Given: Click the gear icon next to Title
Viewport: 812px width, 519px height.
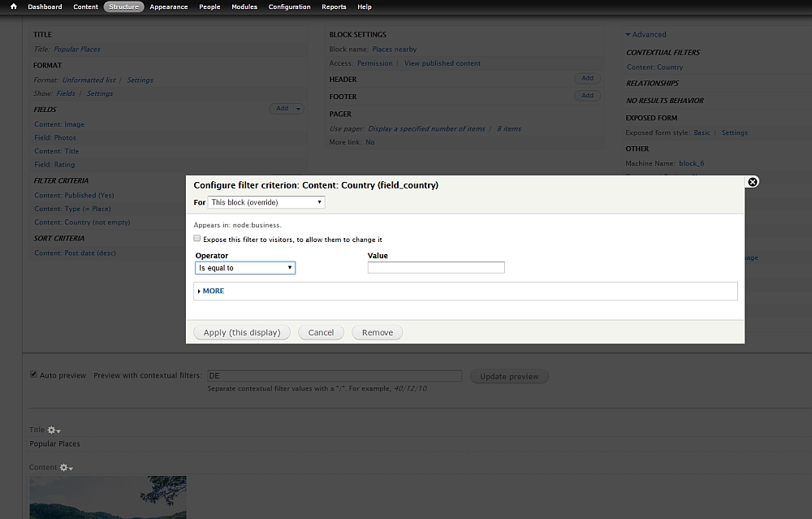Looking at the screenshot, I should (53, 430).
